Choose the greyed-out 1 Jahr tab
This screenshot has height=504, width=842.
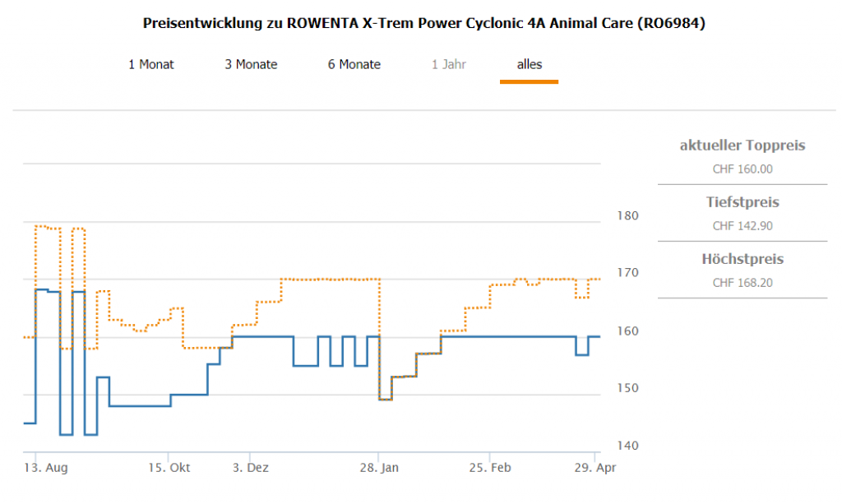pyautogui.click(x=449, y=64)
